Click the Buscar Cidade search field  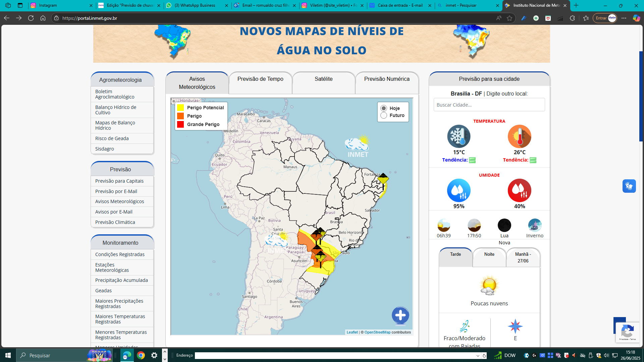pyautogui.click(x=489, y=105)
